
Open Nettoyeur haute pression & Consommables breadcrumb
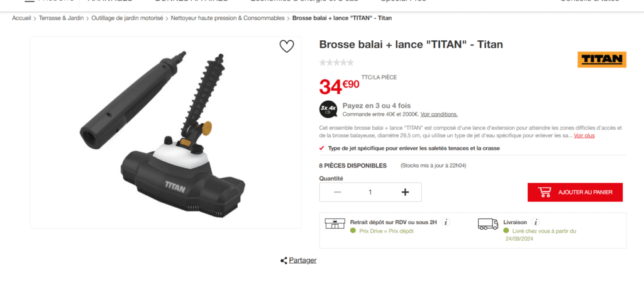(x=228, y=18)
